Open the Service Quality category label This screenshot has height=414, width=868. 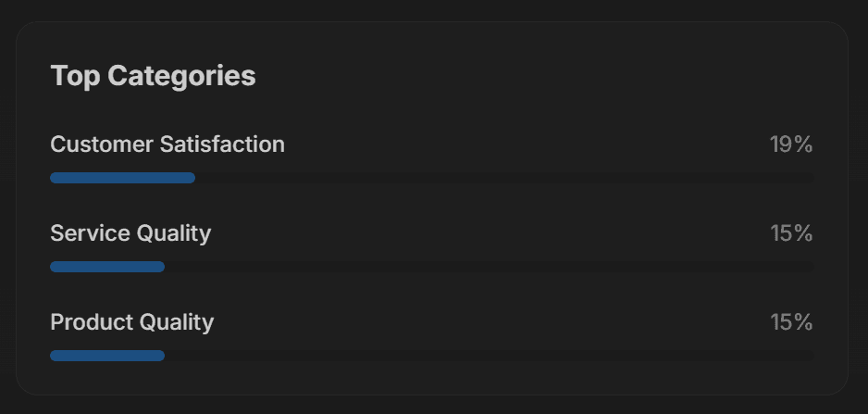coord(130,233)
